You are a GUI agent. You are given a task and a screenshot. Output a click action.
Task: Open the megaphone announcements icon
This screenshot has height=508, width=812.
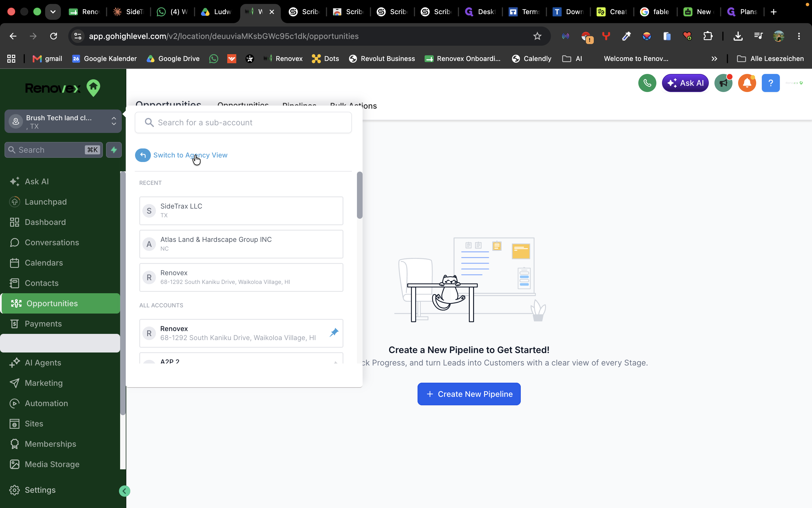pos(723,83)
